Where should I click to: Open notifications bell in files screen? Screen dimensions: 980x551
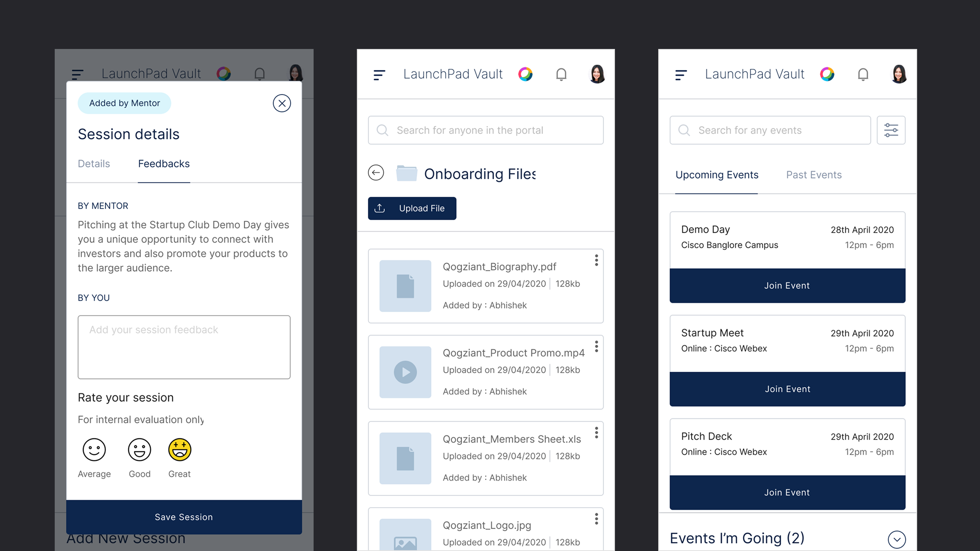click(561, 74)
